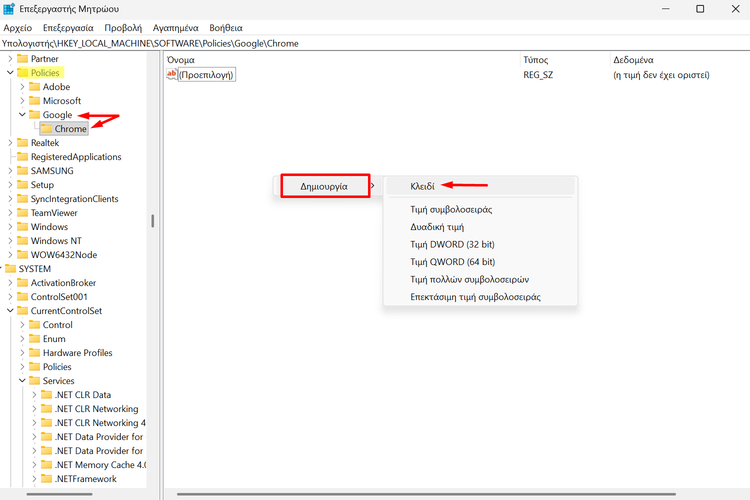Open the Προβολή menu
Image resolution: width=750 pixels, height=500 pixels.
pyautogui.click(x=123, y=28)
